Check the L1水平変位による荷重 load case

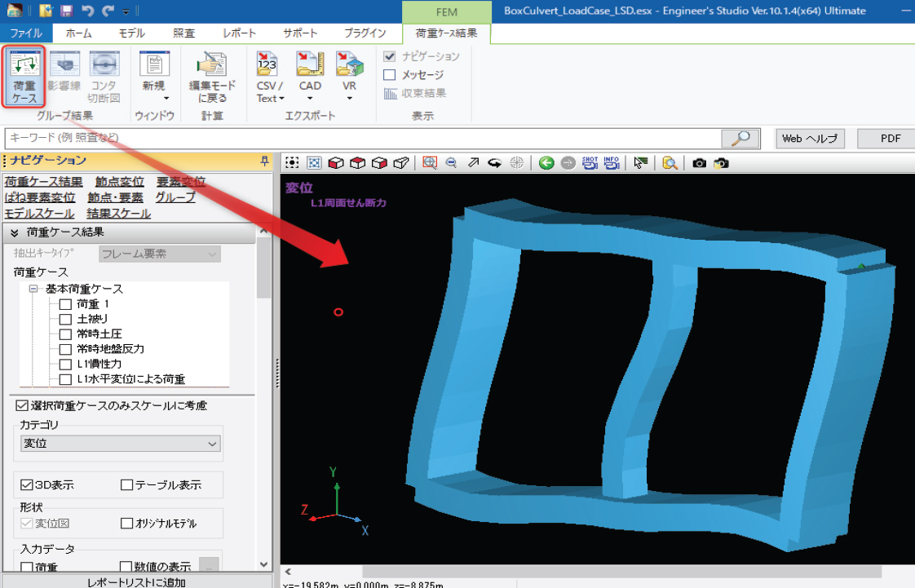65,380
